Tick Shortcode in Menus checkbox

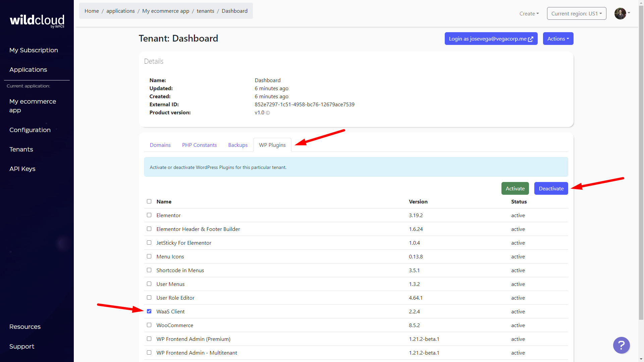pyautogui.click(x=149, y=270)
